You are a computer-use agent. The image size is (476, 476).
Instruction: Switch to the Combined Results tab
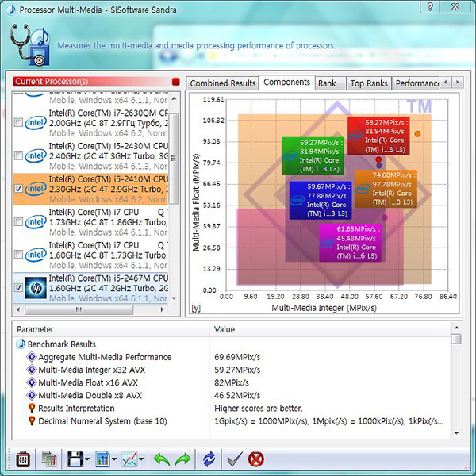(222, 83)
